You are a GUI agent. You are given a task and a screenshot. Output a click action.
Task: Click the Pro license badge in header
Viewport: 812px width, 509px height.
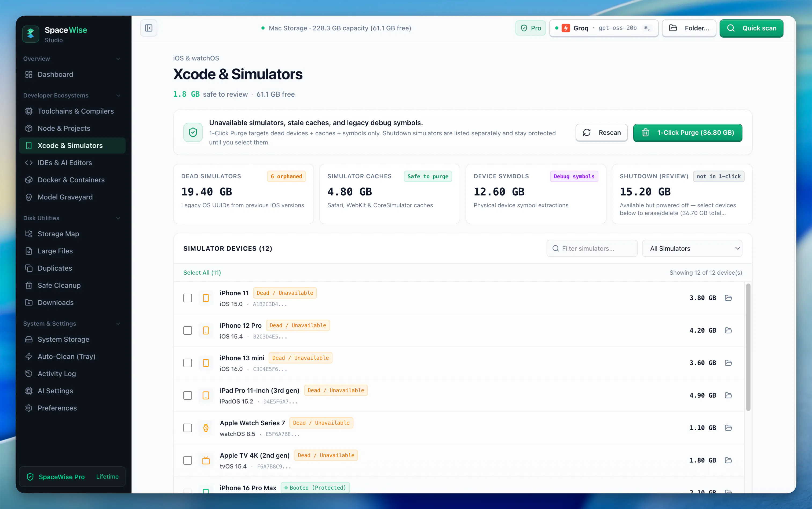click(531, 28)
